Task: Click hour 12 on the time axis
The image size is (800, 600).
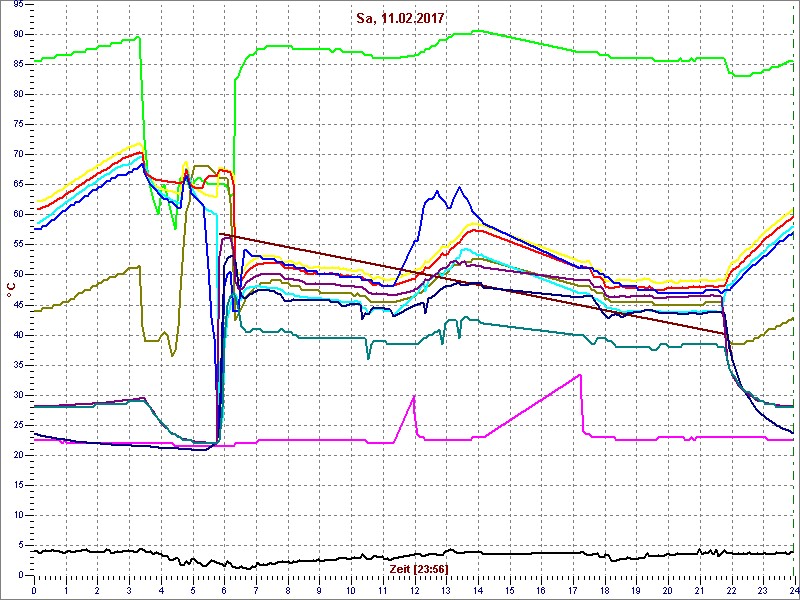Action: pos(414,590)
